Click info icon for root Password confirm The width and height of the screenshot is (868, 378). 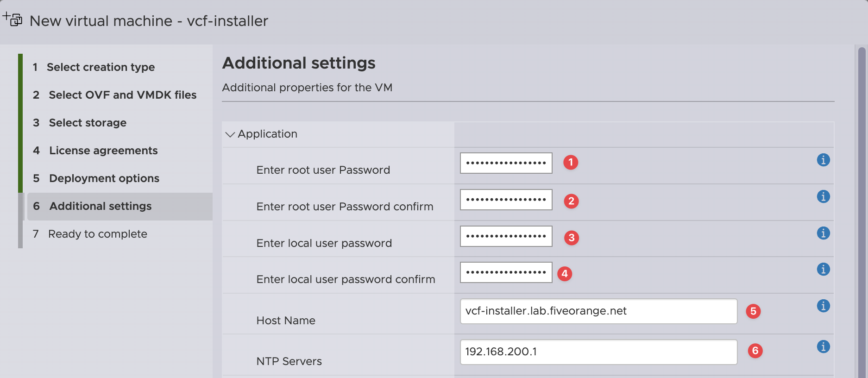pos(823,196)
